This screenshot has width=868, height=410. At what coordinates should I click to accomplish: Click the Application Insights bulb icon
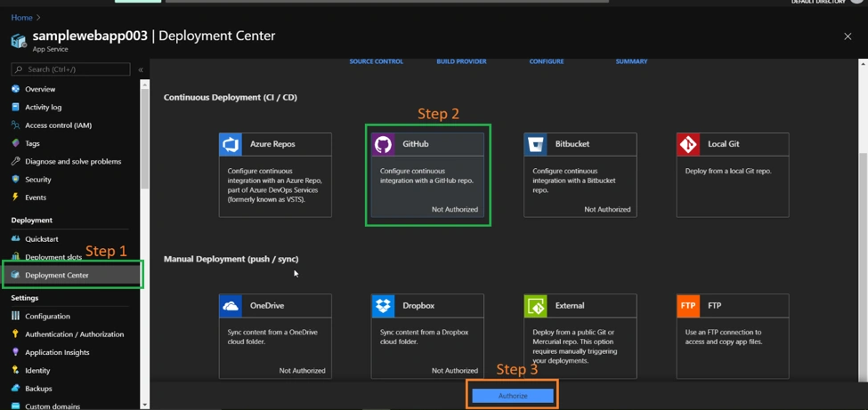pos(15,352)
